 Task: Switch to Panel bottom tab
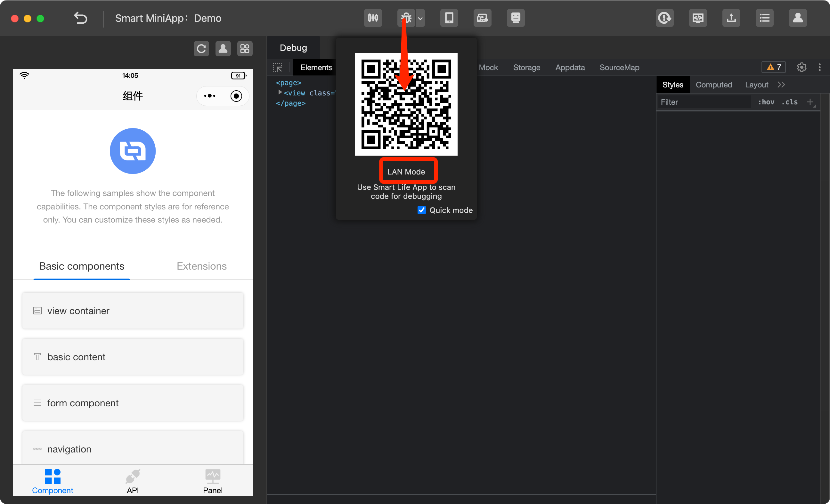point(213,481)
